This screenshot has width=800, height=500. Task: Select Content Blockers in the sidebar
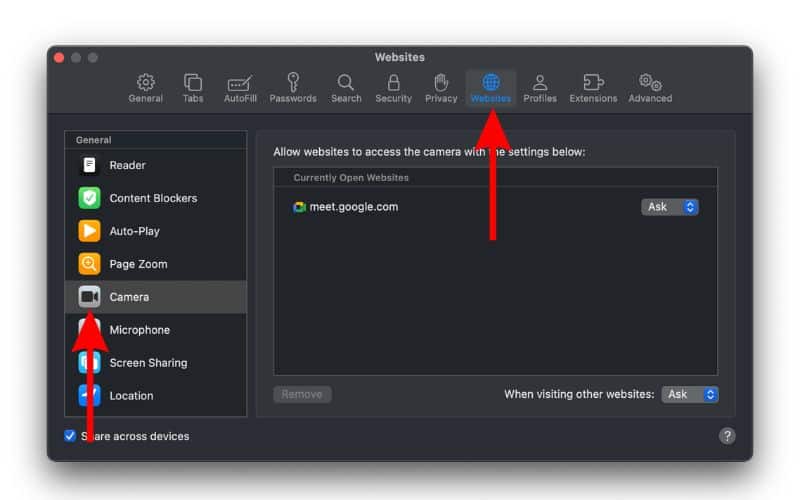(x=155, y=198)
